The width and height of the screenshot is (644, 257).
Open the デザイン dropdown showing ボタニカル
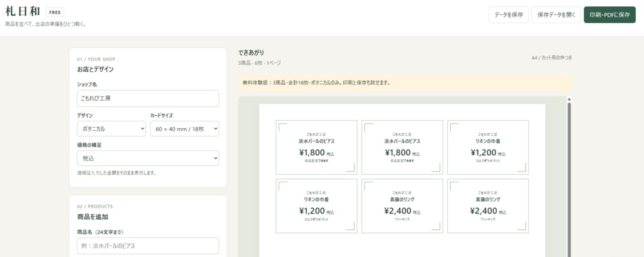coord(111,128)
